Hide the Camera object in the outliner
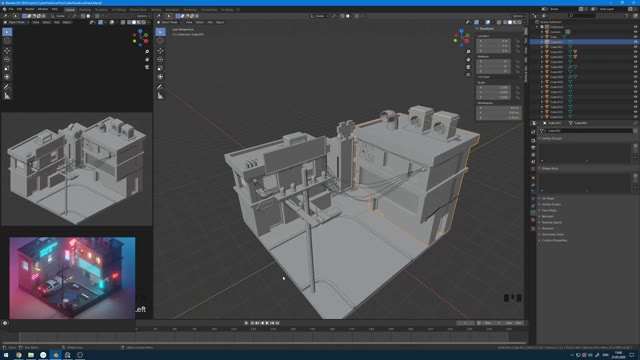The image size is (640, 360). (635, 32)
